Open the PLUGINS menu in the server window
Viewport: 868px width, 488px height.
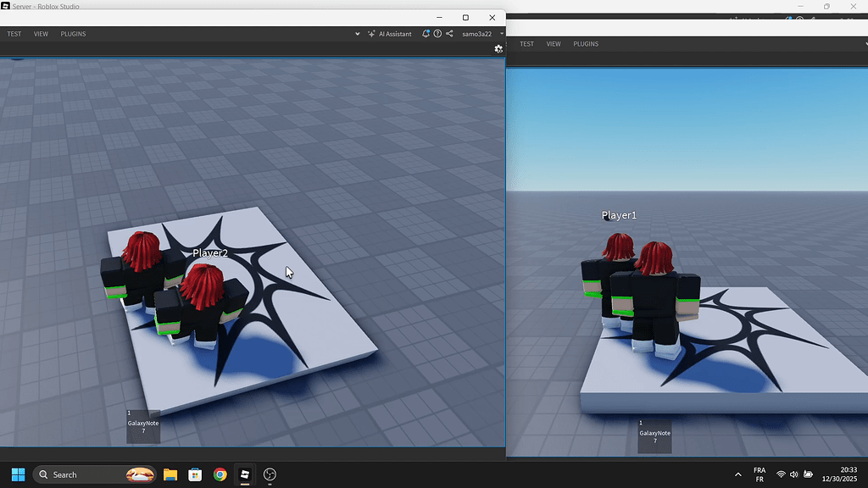point(73,34)
